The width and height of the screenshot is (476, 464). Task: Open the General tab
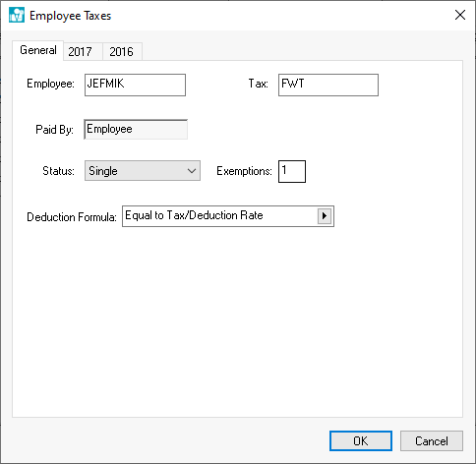pyautogui.click(x=38, y=50)
